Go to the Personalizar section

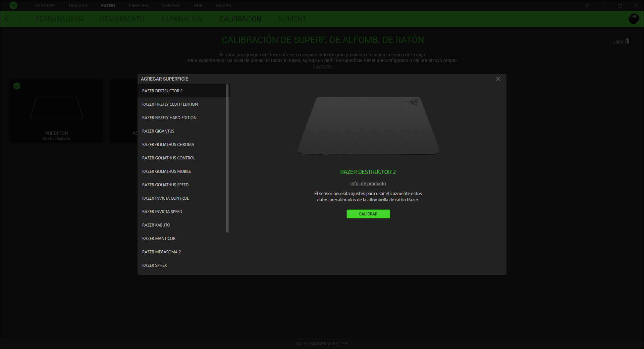coord(59,19)
